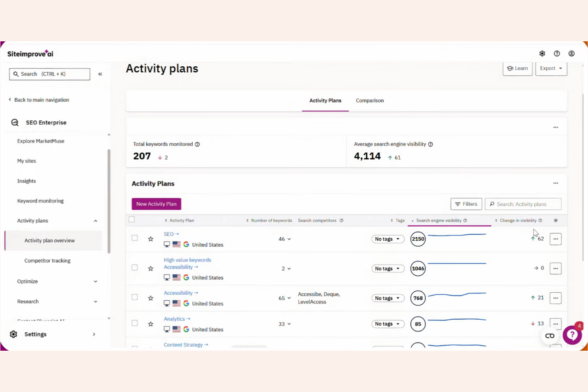588x392 pixels.
Task: Open the Activity Plans section three-dot menu
Action: click(555, 183)
